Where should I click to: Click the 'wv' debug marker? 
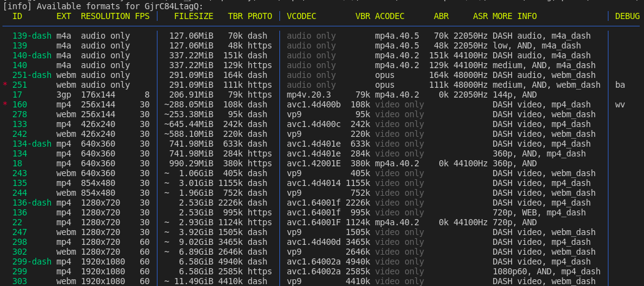[x=619, y=104]
